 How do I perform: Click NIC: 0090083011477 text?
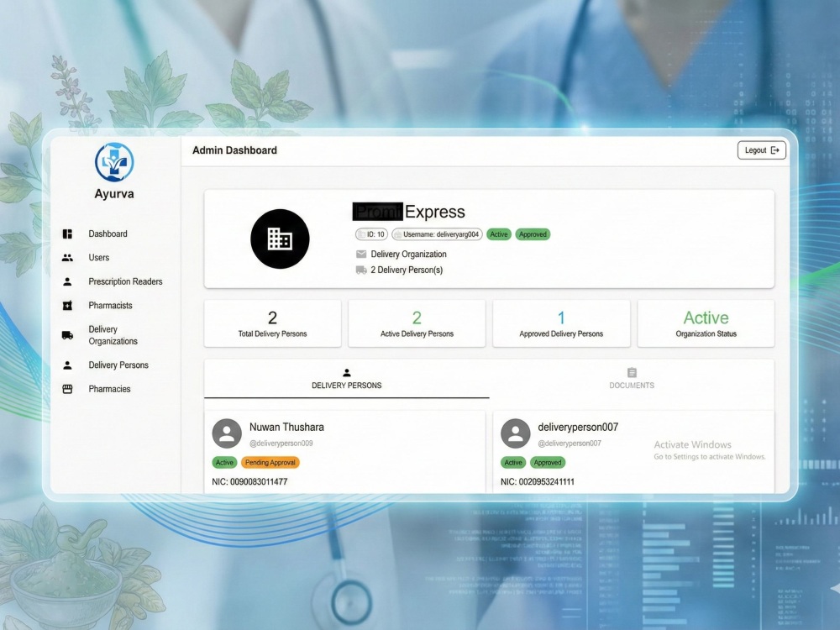pyautogui.click(x=249, y=482)
